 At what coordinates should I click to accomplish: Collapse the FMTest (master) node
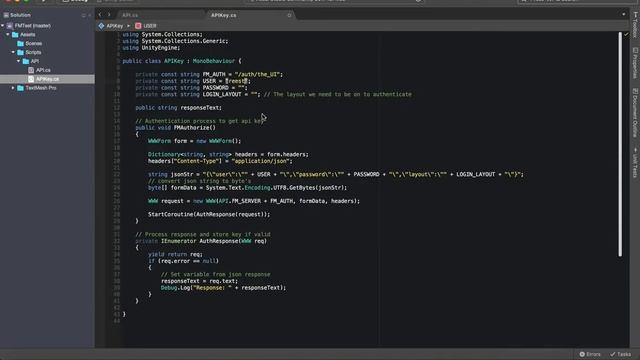pyautogui.click(x=3, y=26)
